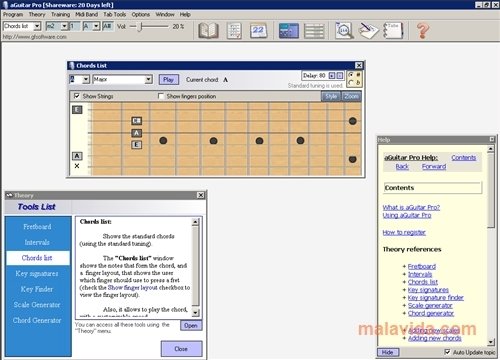The image size is (500, 360).
Task: Open the Help menu in menu bar
Action: pyautogui.click(x=185, y=14)
